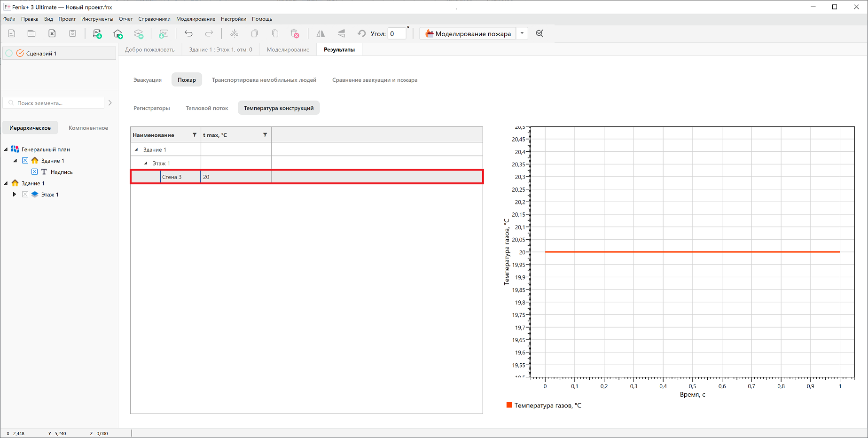Open the Справочники menu
This screenshot has width=868, height=438.
coord(154,19)
